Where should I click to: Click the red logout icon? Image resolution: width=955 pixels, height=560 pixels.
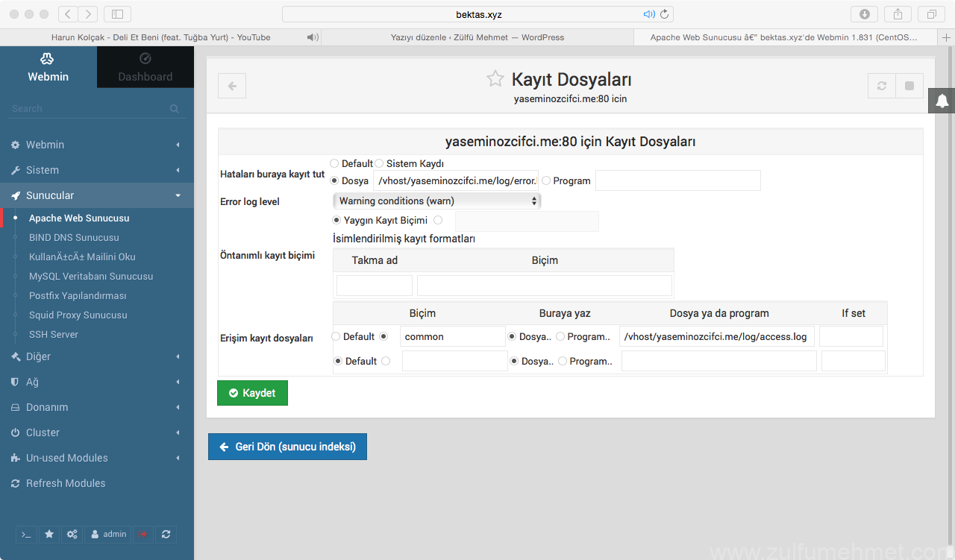[x=142, y=534]
